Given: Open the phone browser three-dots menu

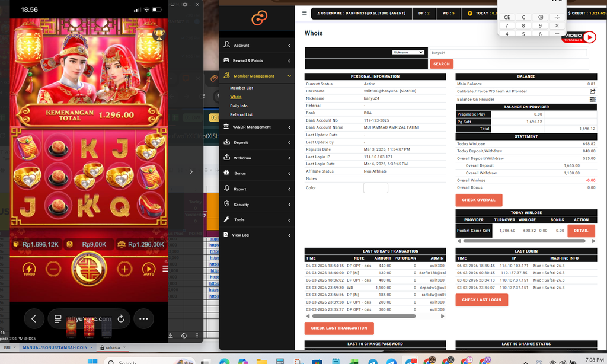Looking at the screenshot, I should pyautogui.click(x=143, y=319).
